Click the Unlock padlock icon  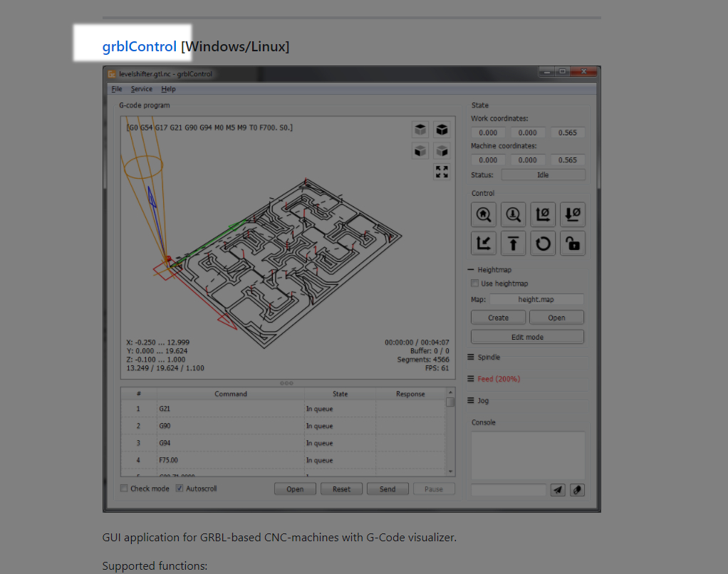(573, 243)
